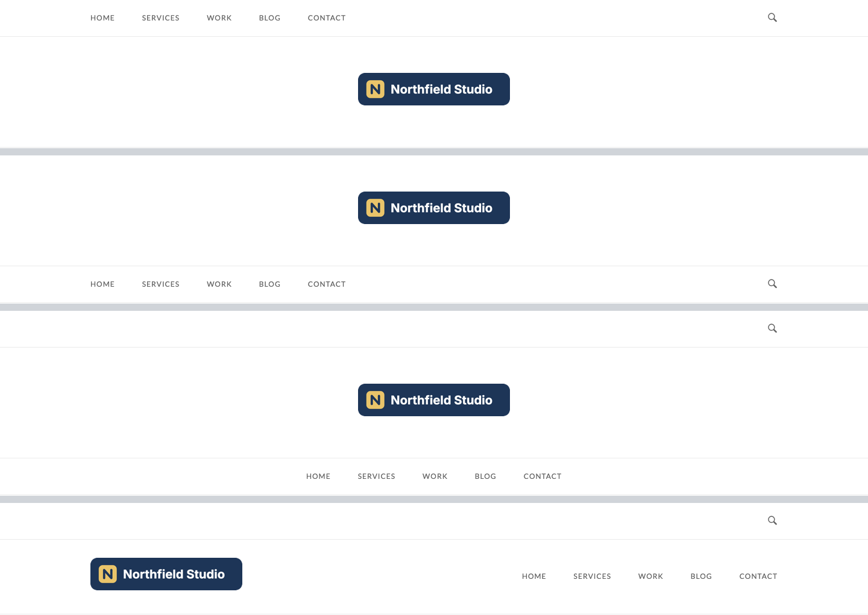This screenshot has width=868, height=615.
Task: Select WORK in the left-aligned menu below a logo
Action: point(219,284)
